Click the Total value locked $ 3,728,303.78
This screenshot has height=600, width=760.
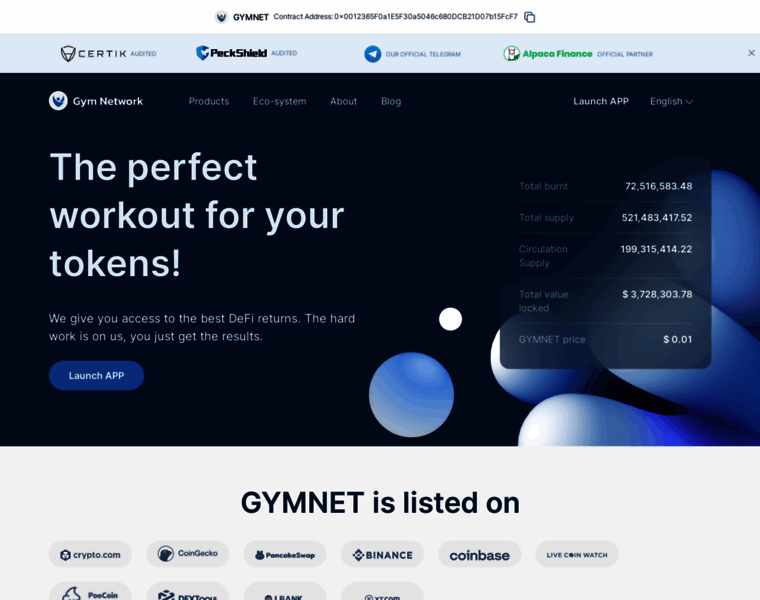pyautogui.click(x=657, y=294)
